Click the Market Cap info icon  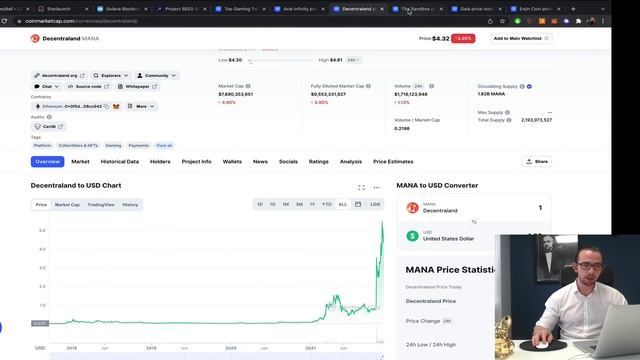(248, 86)
